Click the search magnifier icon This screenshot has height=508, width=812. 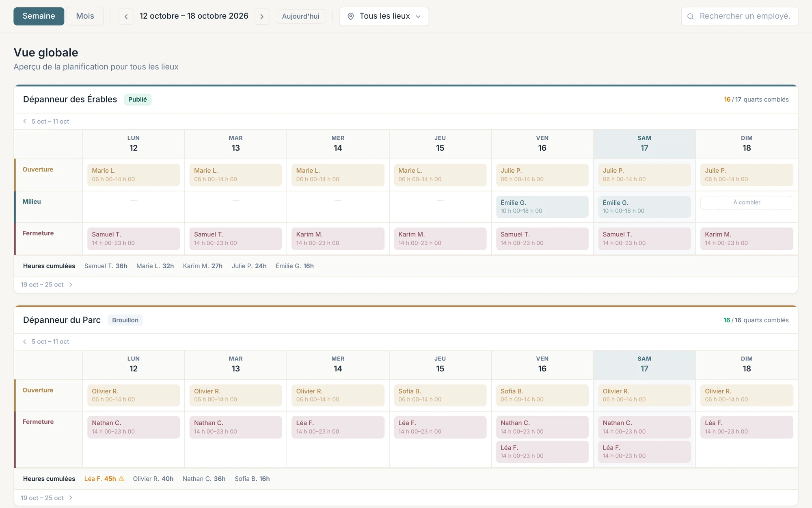pos(690,16)
